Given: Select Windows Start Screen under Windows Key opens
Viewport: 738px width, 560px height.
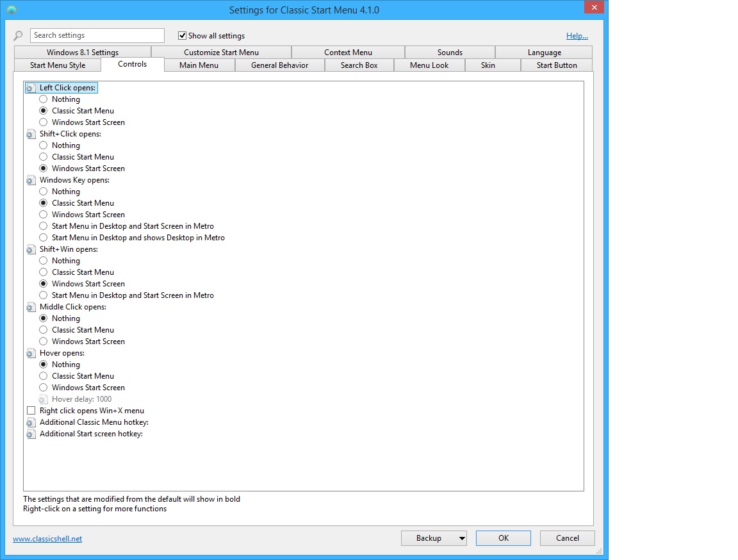Looking at the screenshot, I should point(44,215).
